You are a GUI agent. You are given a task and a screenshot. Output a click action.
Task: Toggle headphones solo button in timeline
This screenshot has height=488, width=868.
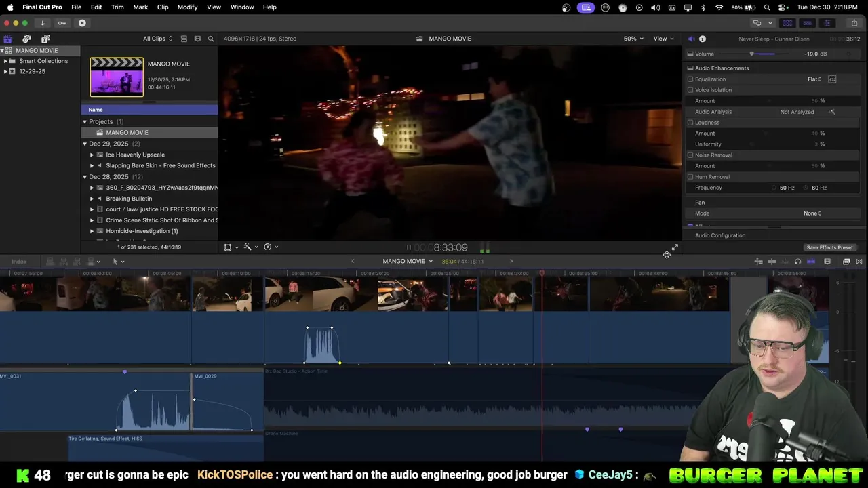(797, 262)
